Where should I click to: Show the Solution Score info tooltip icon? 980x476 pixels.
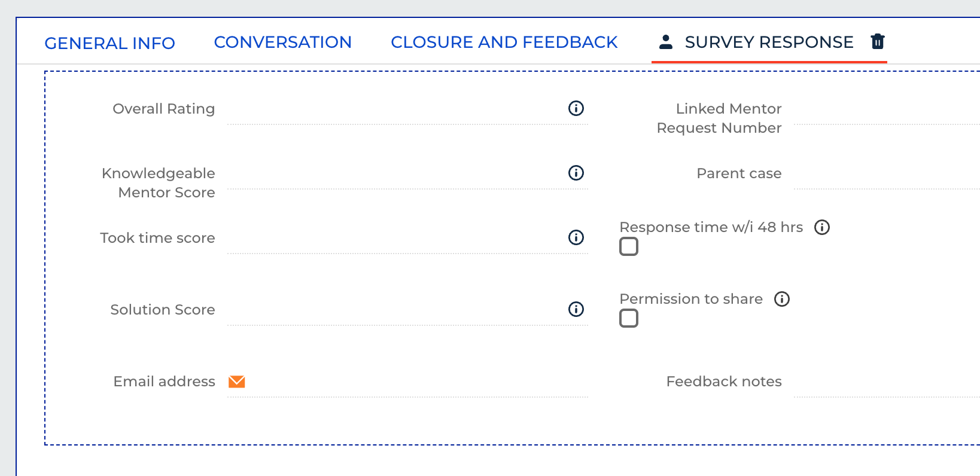pyautogui.click(x=576, y=309)
